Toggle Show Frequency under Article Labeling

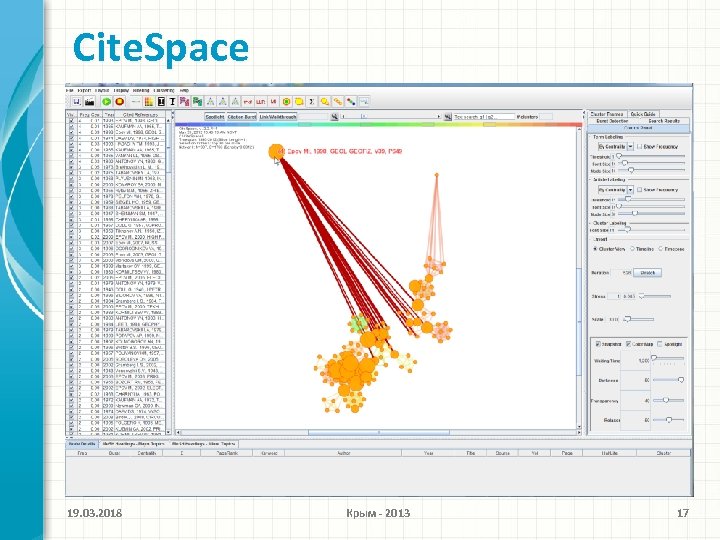coord(639,190)
